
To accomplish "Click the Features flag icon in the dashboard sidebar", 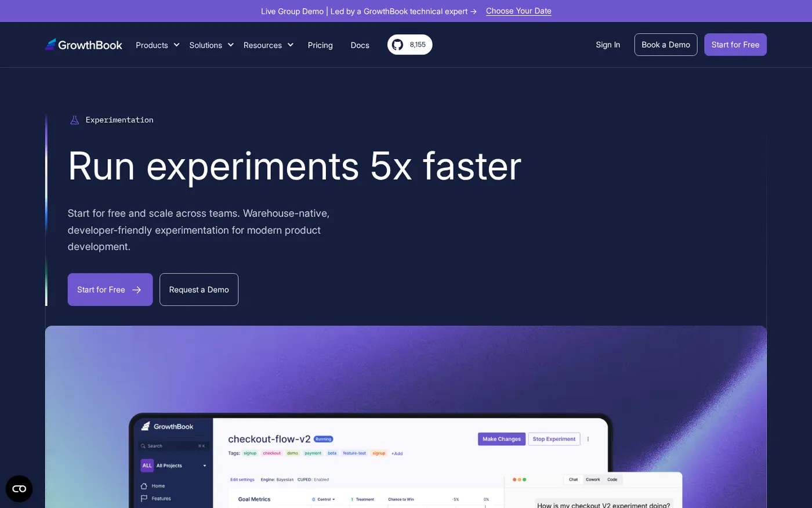I will 144,499.
